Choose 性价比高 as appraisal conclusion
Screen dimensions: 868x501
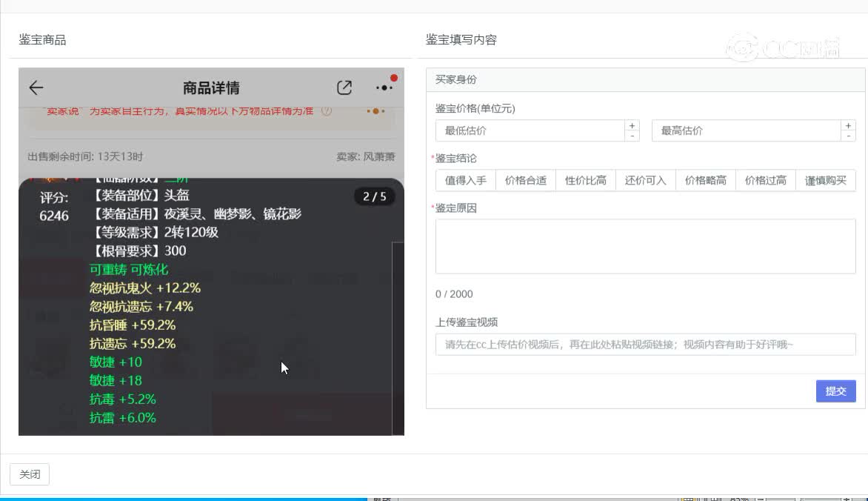pyautogui.click(x=586, y=180)
